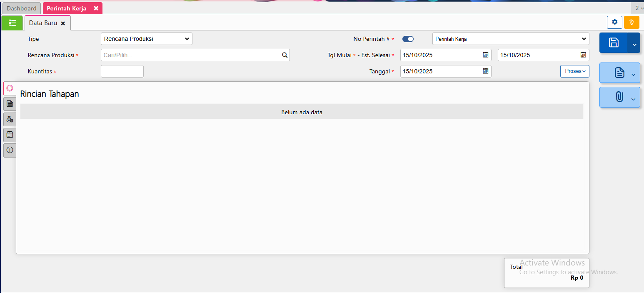Close the Perintah Kerja tab

[x=96, y=8]
